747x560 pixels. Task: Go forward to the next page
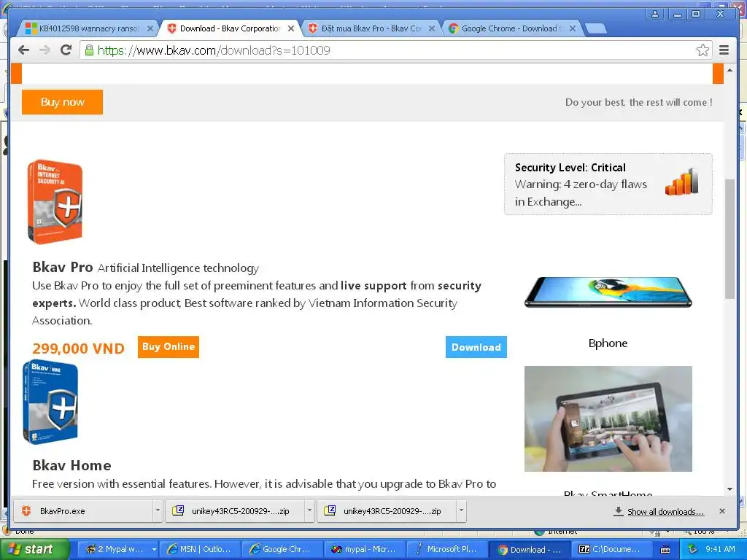coord(44,50)
